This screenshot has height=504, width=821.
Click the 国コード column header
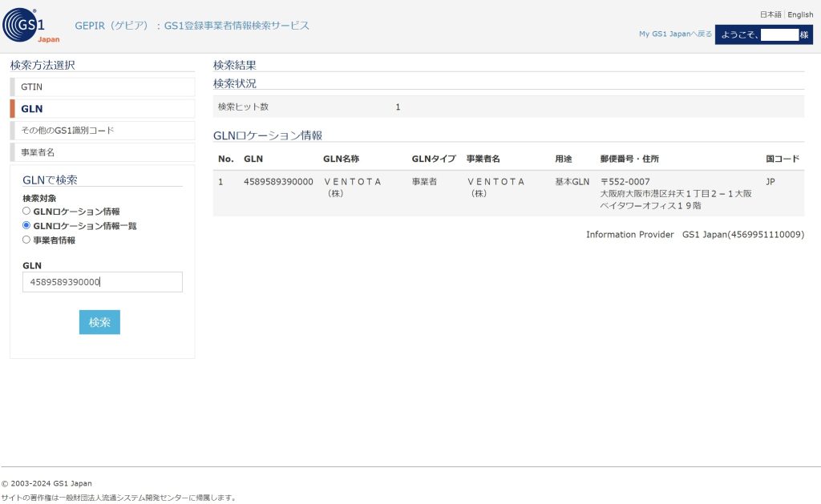click(783, 159)
